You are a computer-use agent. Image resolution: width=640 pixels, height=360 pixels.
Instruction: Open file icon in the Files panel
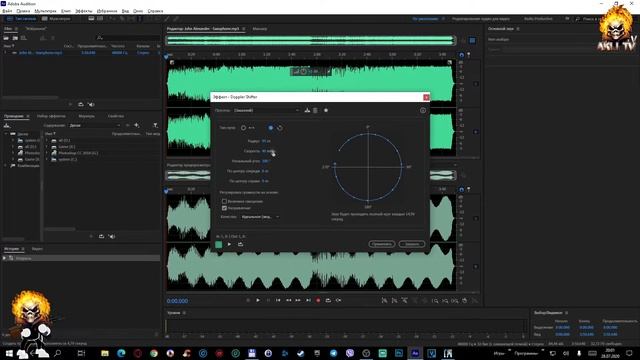(x=6, y=38)
